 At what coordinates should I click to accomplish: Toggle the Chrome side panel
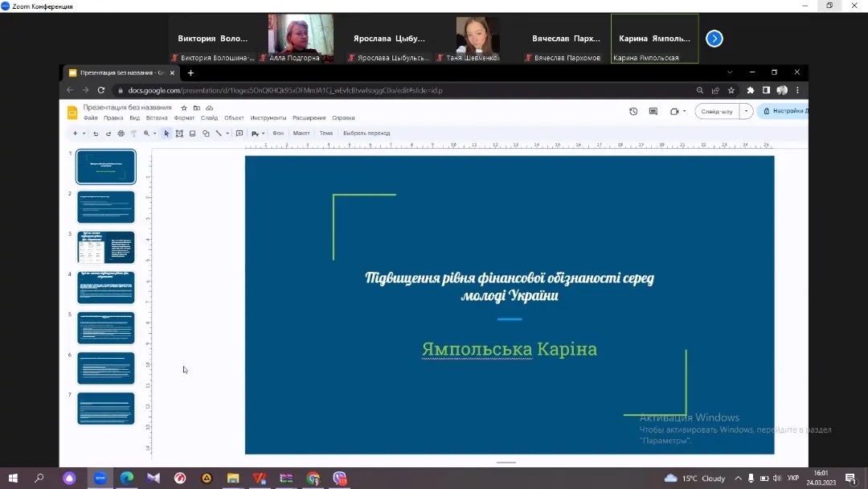point(766,90)
